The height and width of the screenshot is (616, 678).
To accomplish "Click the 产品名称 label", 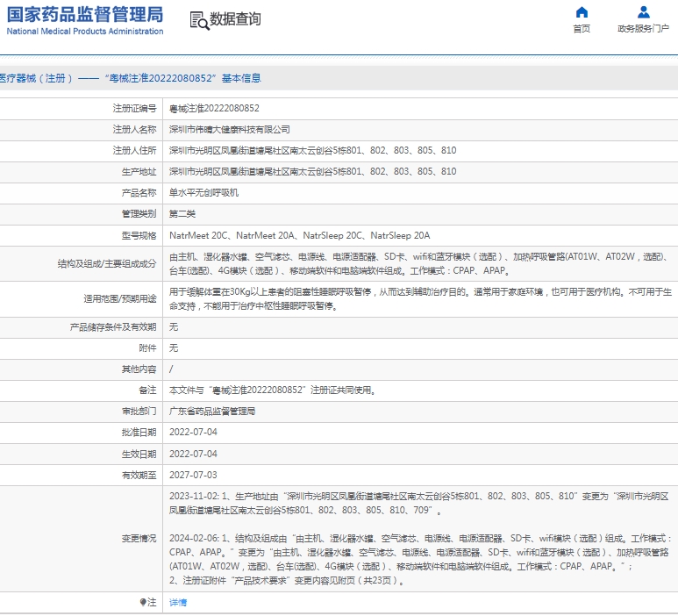I will (x=139, y=192).
